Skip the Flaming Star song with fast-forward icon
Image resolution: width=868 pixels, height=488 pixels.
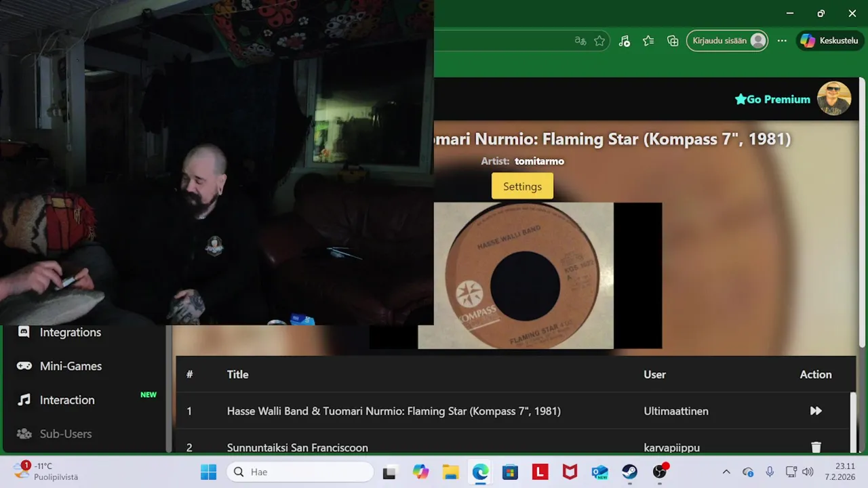click(x=816, y=411)
